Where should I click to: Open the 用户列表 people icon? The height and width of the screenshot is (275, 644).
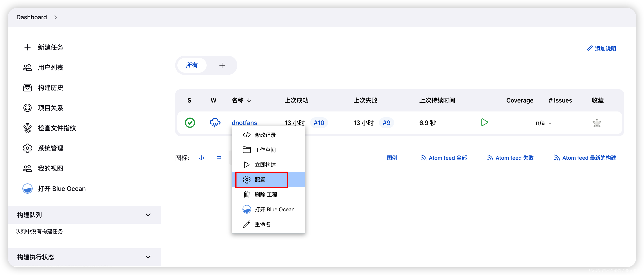(27, 68)
